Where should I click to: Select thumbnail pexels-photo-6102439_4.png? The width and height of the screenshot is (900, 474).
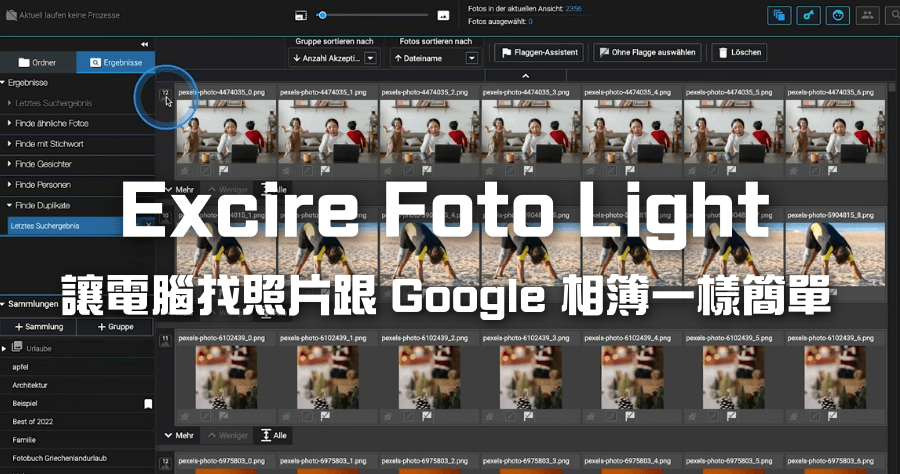(632, 377)
